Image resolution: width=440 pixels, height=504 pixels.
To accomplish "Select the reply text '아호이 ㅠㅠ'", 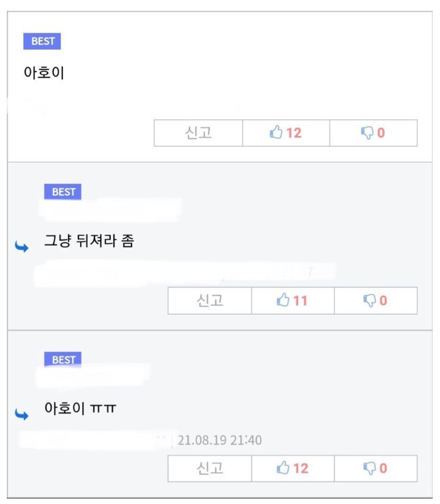I will click(80, 408).
